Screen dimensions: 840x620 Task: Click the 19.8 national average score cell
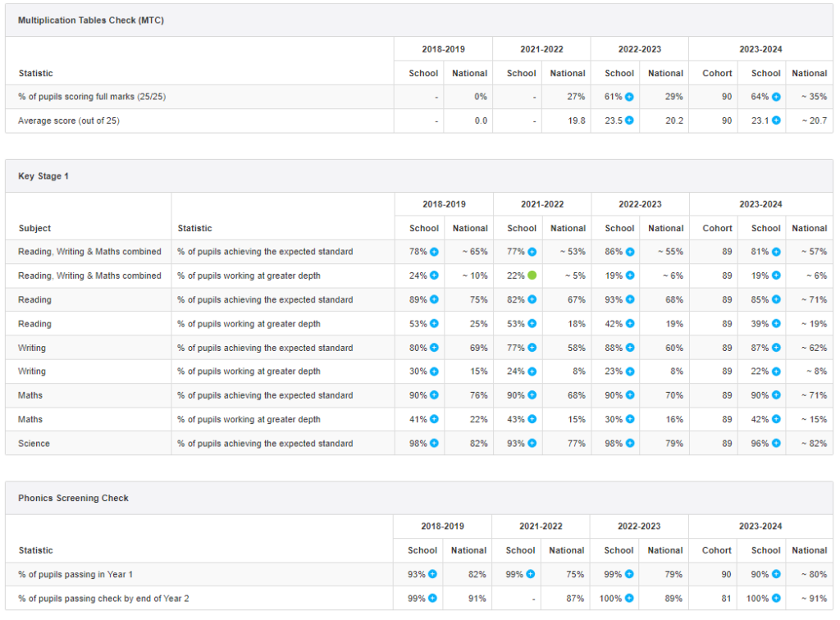pos(577,121)
